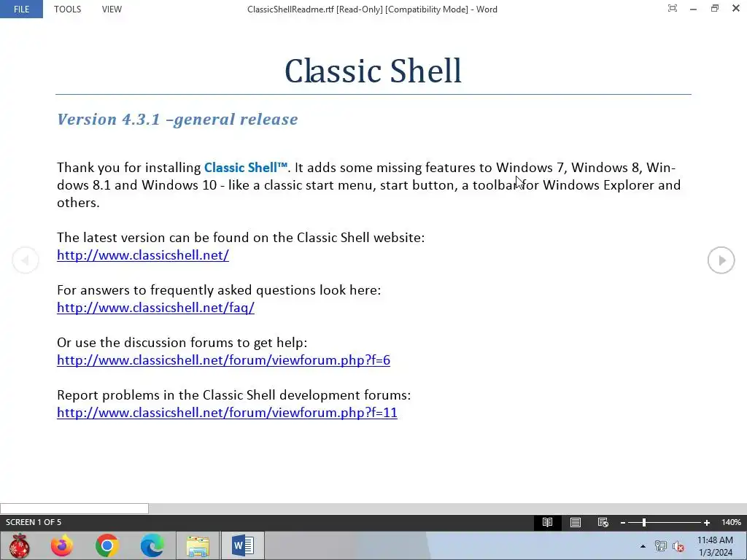Screen dimensions: 747x560
Task: Open File Explorer from the taskbar
Action: tap(198, 545)
